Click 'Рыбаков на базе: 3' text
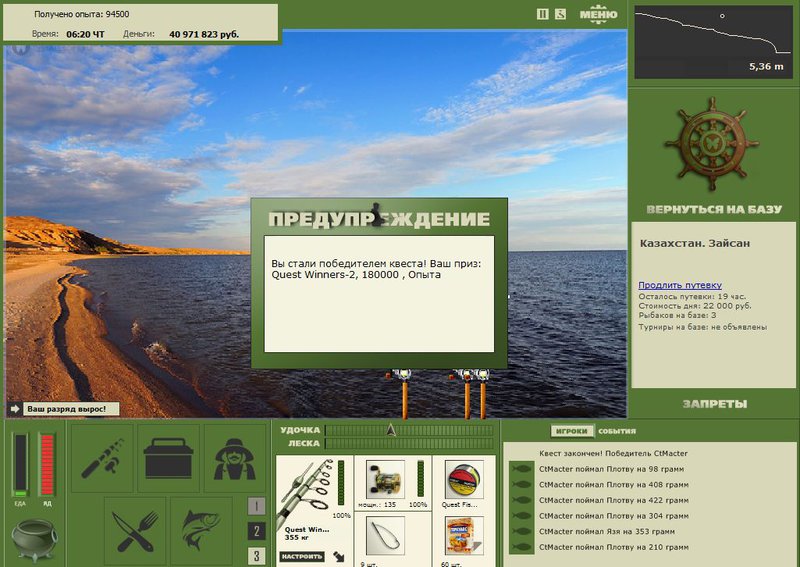This screenshot has height=567, width=800. tap(677, 315)
